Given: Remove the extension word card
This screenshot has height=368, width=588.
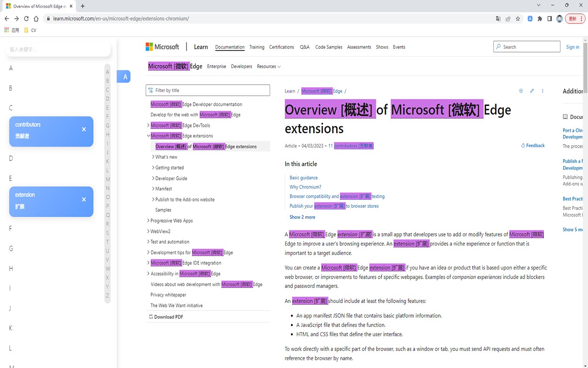Looking at the screenshot, I should pyautogui.click(x=84, y=200).
